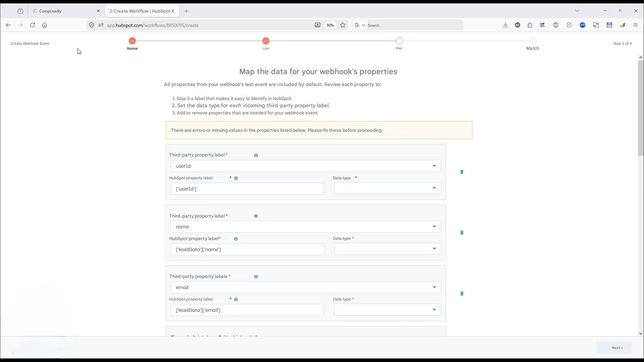The height and width of the screenshot is (362, 644).
Task: Delete the email property with the trash icon
Action: coord(461,293)
